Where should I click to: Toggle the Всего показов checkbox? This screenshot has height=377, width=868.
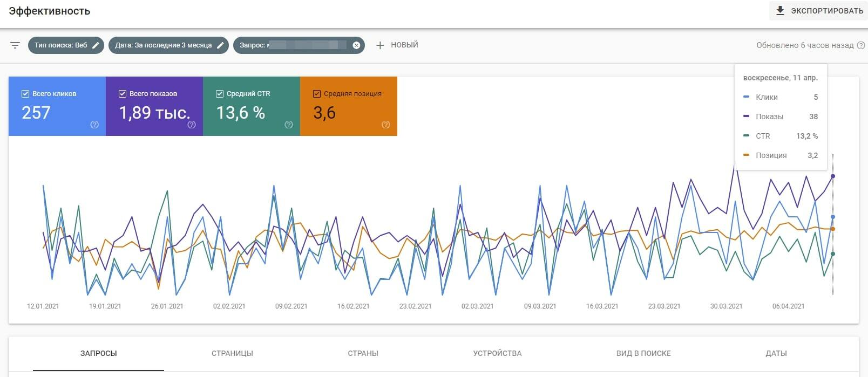(x=122, y=94)
